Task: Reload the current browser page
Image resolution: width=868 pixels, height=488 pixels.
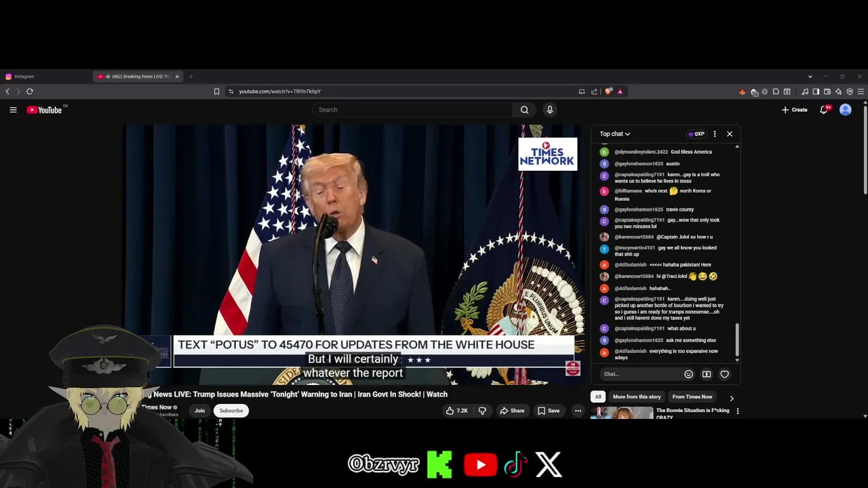Action: (30, 91)
